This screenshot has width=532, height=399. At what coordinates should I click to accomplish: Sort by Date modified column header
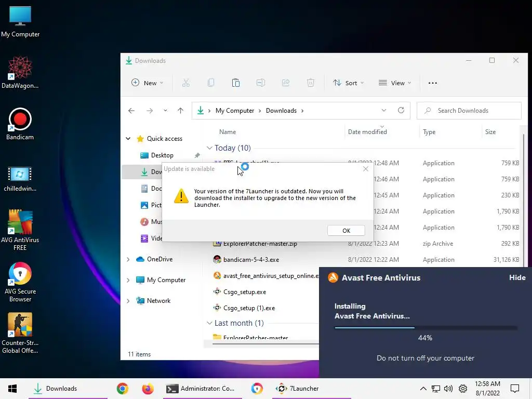point(367,132)
